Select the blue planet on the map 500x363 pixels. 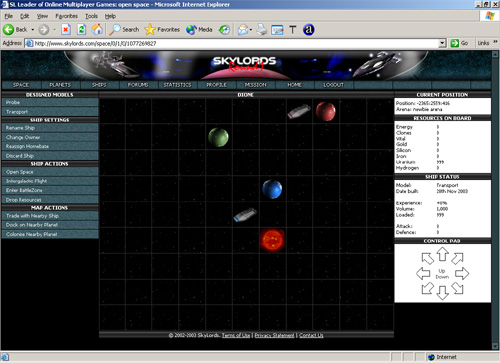pos(272,189)
